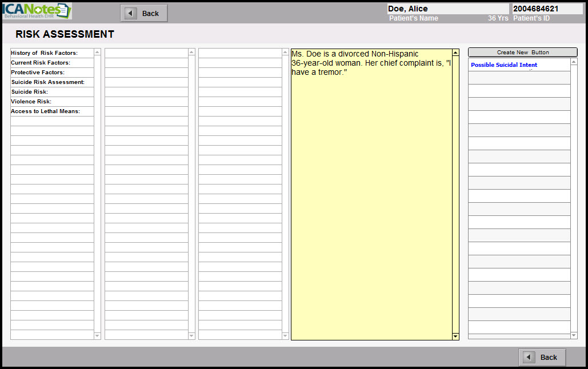Image resolution: width=588 pixels, height=369 pixels.
Task: Select Current Risk Factors item
Action: pos(51,63)
